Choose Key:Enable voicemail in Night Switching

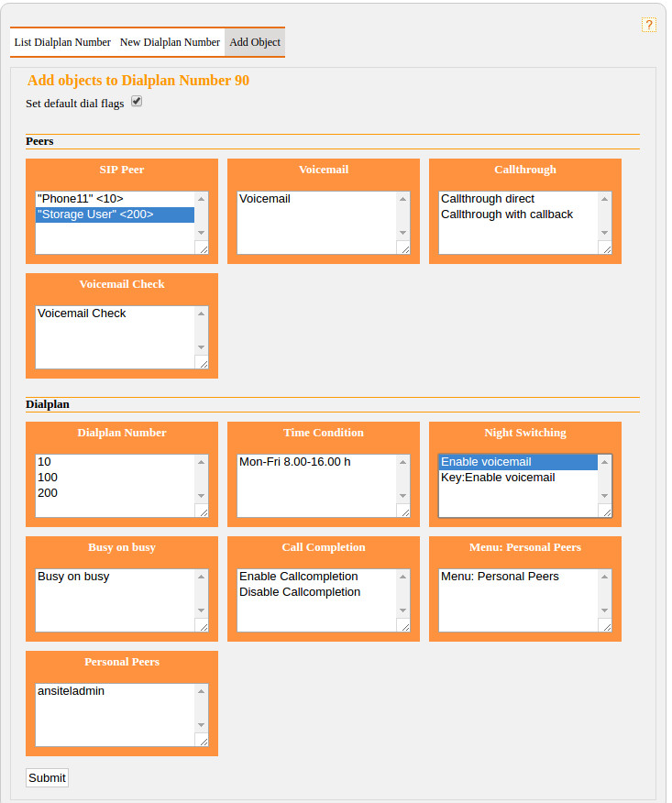497,478
